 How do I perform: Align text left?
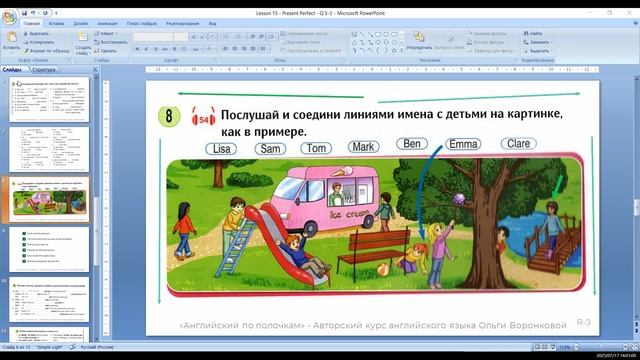[x=225, y=49]
